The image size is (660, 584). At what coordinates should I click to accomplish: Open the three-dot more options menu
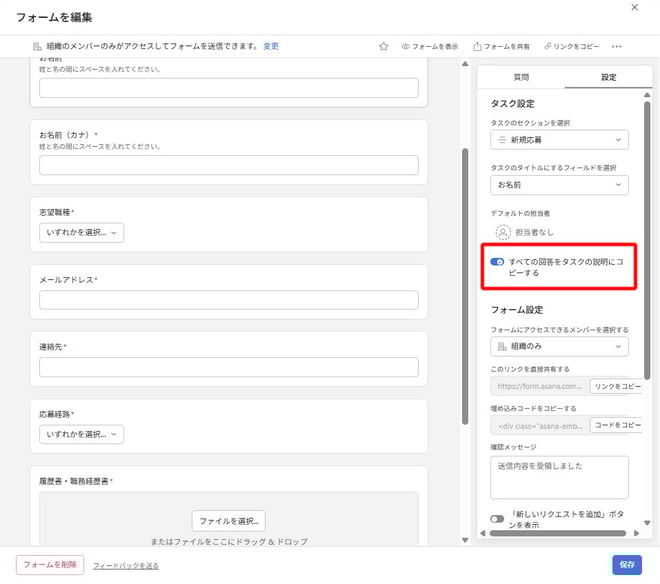[x=616, y=46]
